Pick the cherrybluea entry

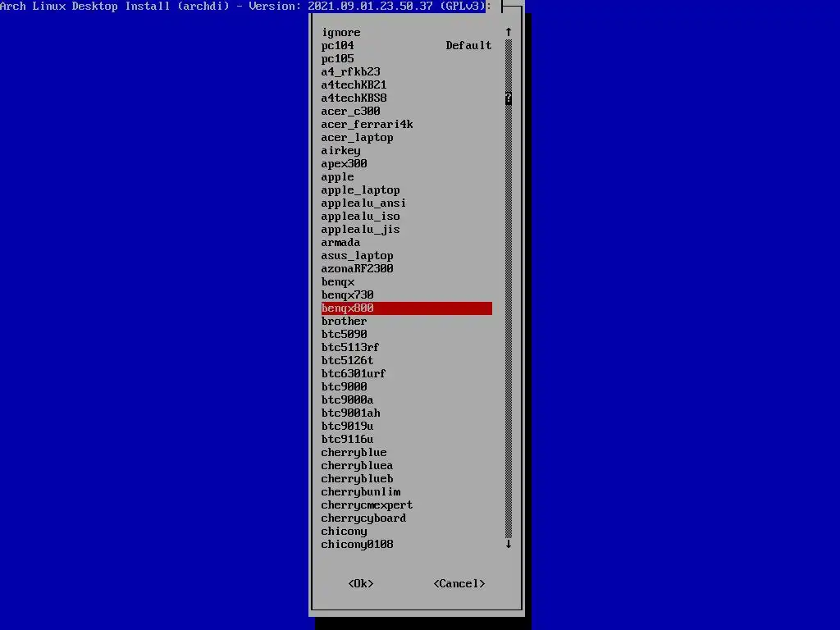click(x=407, y=466)
